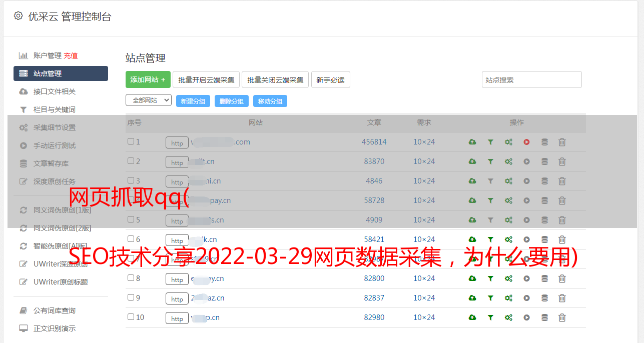The width and height of the screenshot is (644, 343).
Task: Delete site row 2 with trash icon
Action: [562, 161]
